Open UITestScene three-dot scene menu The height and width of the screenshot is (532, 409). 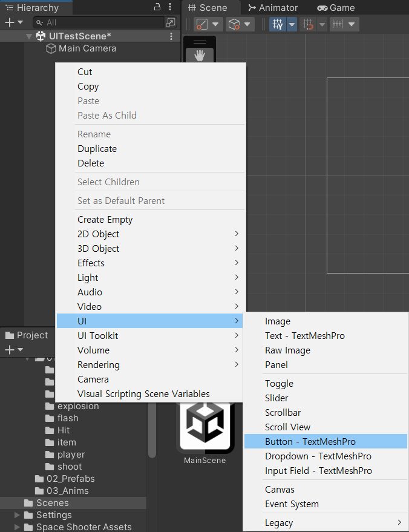pos(171,36)
